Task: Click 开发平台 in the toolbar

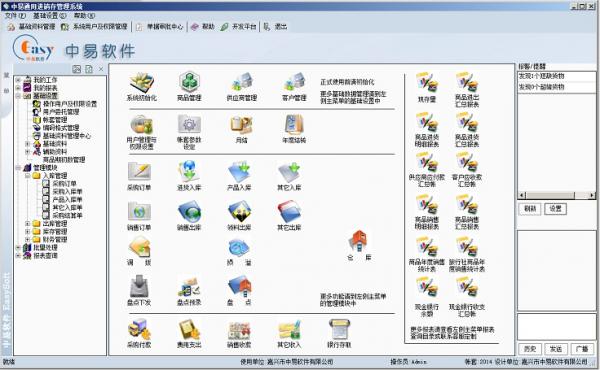Action: coord(238,27)
